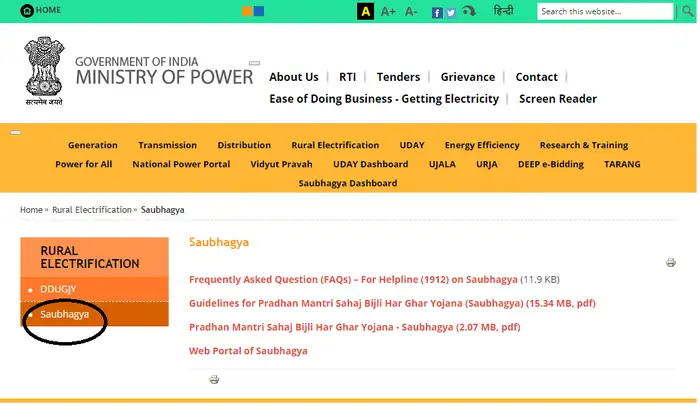Screen dimensions: 700x406
Task: Open the Energy Efficiency menu
Action: point(482,145)
